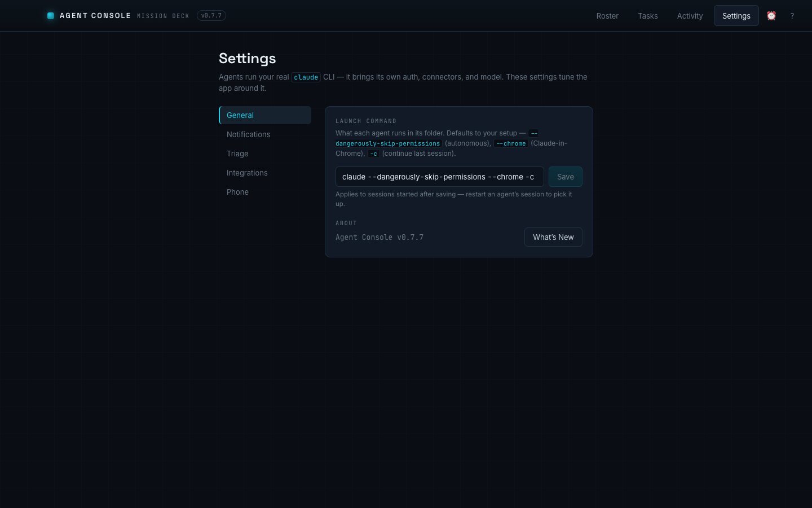Go to the Roster page
The height and width of the screenshot is (508, 812).
607,16
